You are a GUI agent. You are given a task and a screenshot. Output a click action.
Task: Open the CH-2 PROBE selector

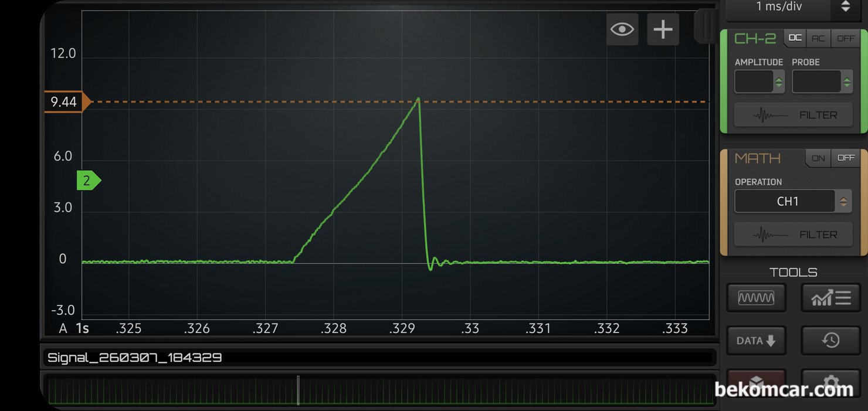pyautogui.click(x=822, y=82)
